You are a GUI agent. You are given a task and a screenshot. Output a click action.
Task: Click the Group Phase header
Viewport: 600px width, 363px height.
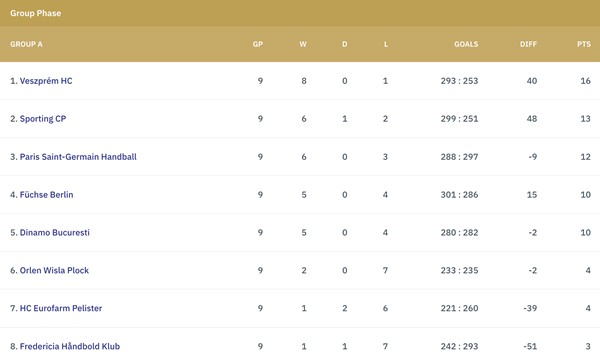click(36, 13)
